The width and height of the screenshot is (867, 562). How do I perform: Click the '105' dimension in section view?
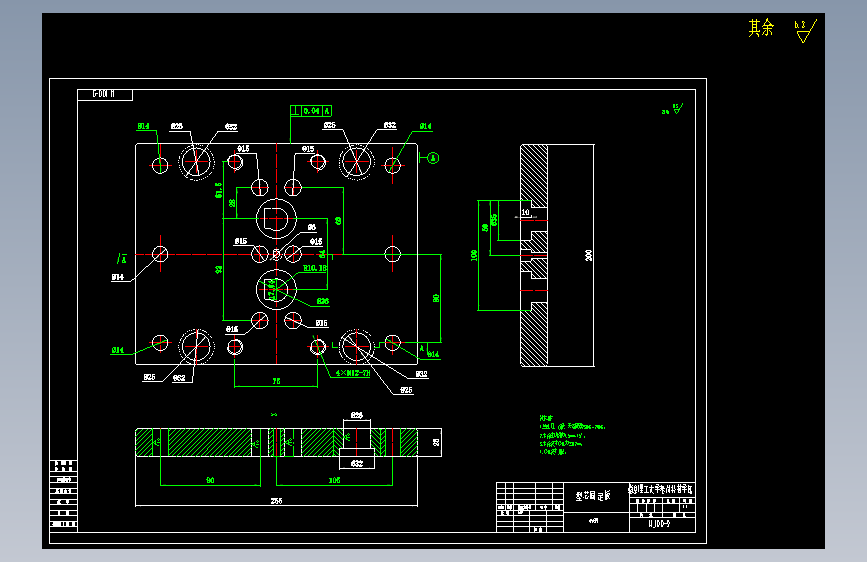(335, 480)
